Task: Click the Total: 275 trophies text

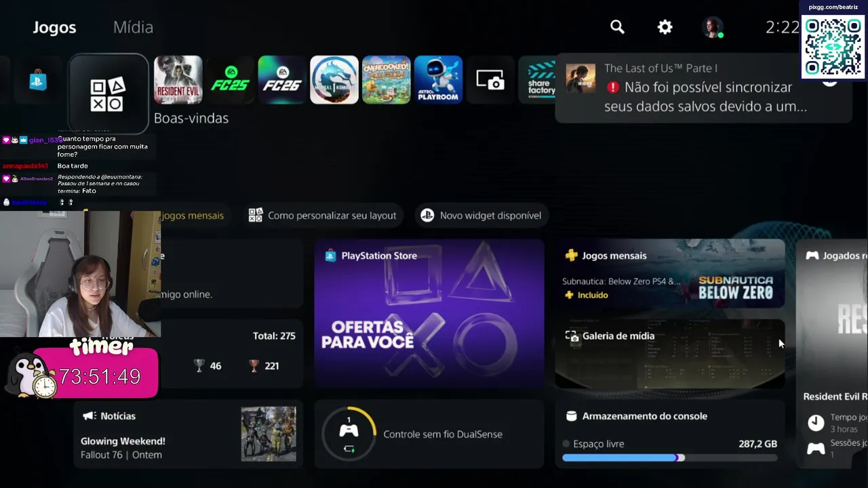Action: [274, 335]
